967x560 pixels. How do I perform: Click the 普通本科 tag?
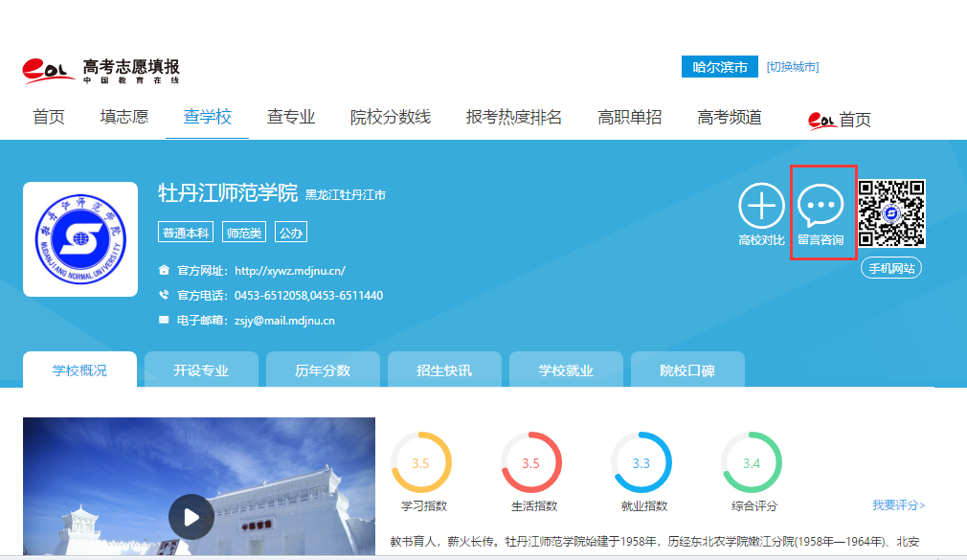(186, 233)
